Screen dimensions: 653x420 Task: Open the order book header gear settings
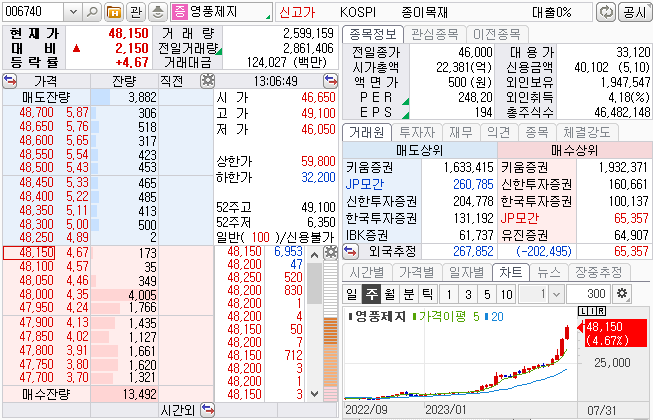[x=207, y=81]
